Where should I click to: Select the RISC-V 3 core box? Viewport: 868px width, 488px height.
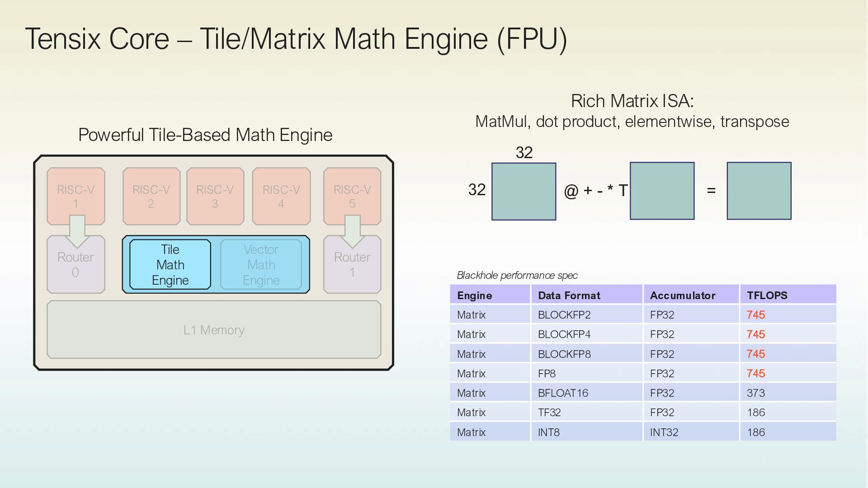pyautogui.click(x=215, y=196)
